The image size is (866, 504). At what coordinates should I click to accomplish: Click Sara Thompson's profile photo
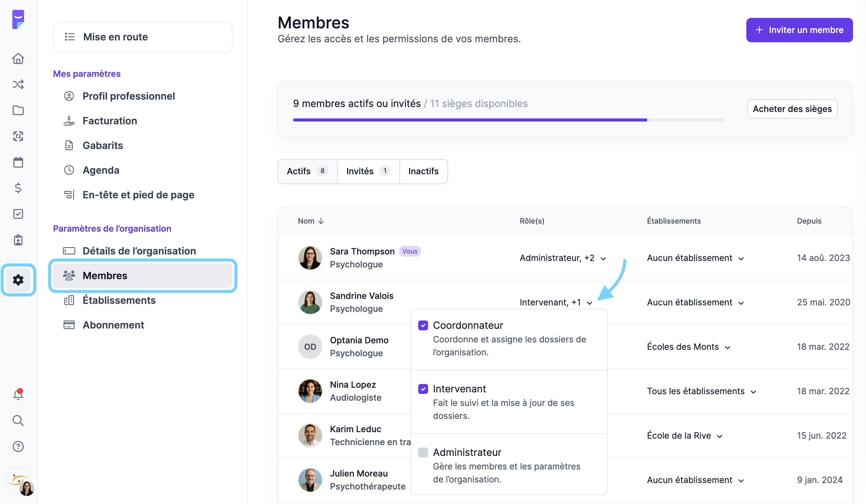310,258
